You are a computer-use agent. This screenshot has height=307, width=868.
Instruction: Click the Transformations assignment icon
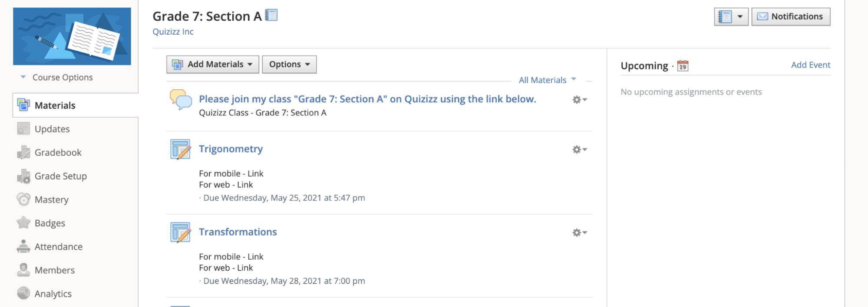pos(181,232)
